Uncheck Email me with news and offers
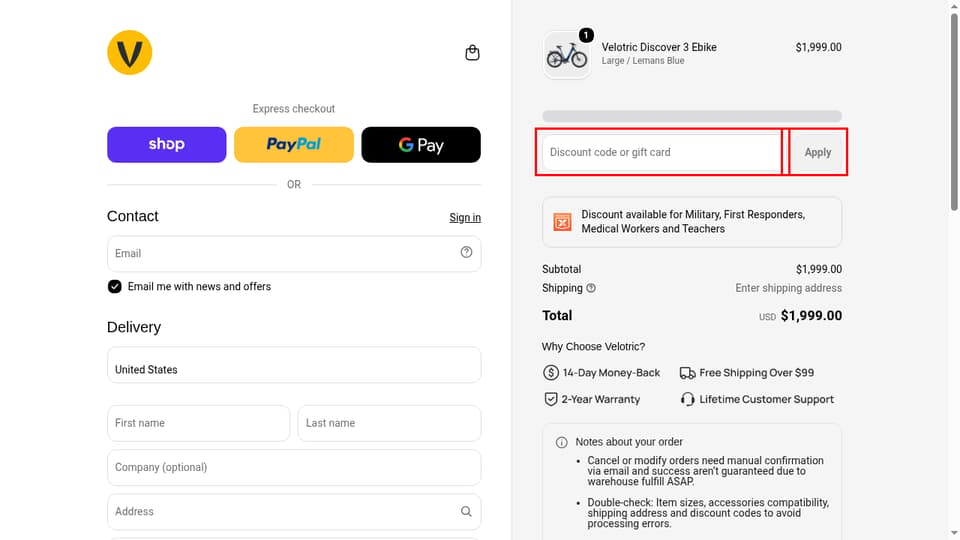 tap(114, 287)
